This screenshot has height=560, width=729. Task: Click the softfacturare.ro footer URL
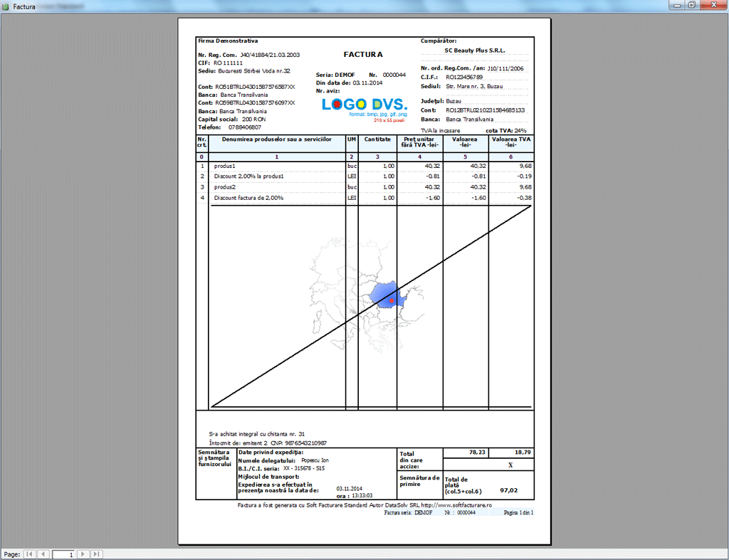[x=467, y=504]
